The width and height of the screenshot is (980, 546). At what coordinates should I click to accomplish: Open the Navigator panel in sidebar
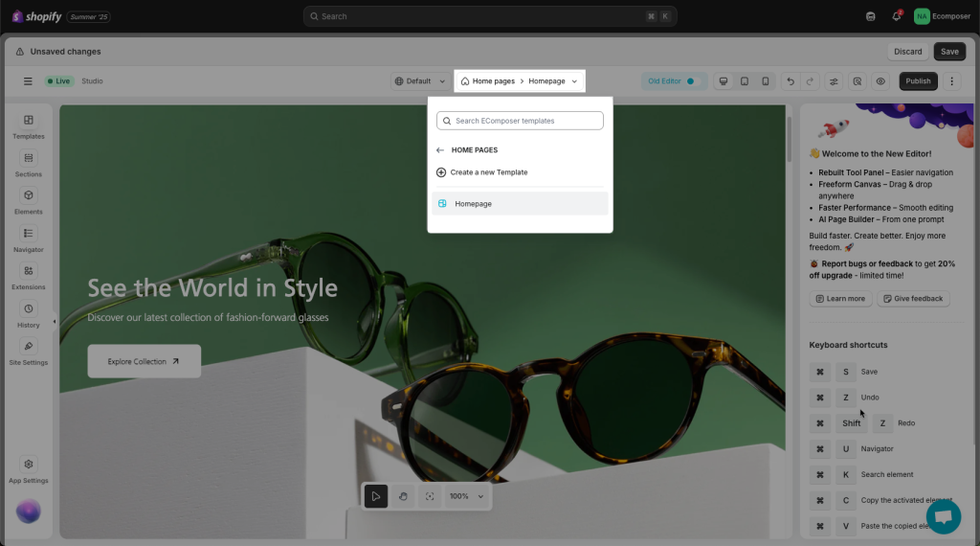tap(28, 240)
